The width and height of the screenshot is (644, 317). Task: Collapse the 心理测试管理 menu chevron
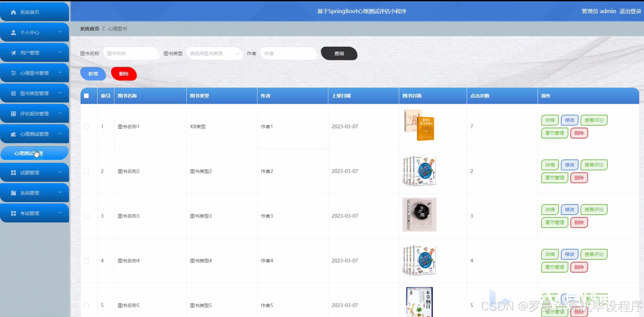coord(60,134)
